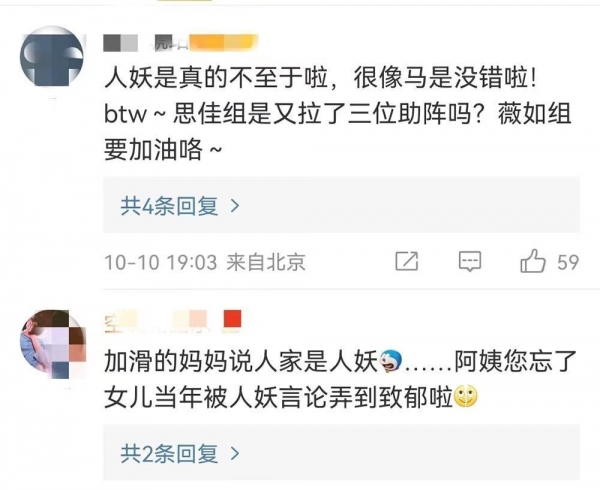Tap the yellow smiley emoji after 致郁啦
This screenshot has height=490, width=600.
click(465, 397)
